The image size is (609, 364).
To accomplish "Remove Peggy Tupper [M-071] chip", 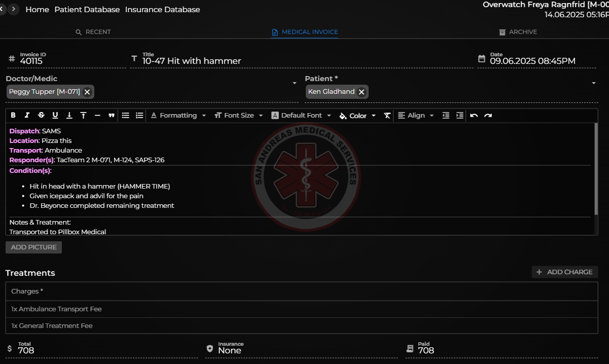I will (87, 92).
